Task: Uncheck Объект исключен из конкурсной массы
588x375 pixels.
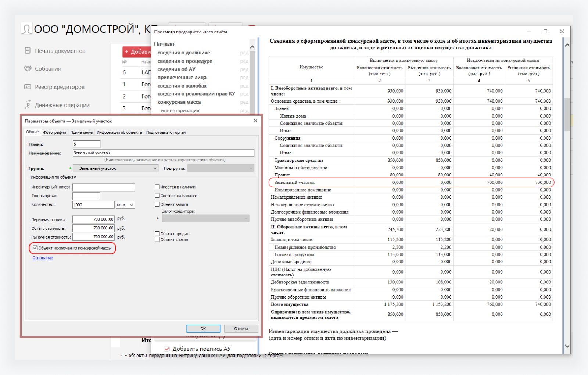Action: pyautogui.click(x=35, y=248)
